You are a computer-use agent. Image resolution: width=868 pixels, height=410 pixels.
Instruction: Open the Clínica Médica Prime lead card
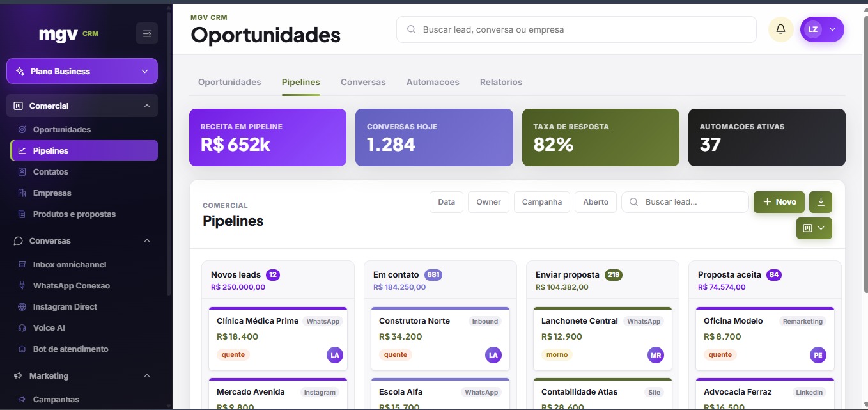point(278,339)
